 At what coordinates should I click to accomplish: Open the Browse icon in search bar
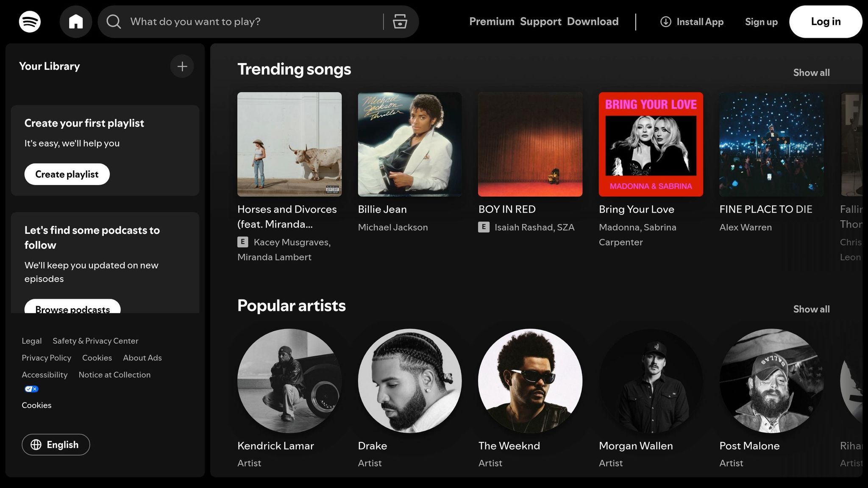(x=400, y=22)
